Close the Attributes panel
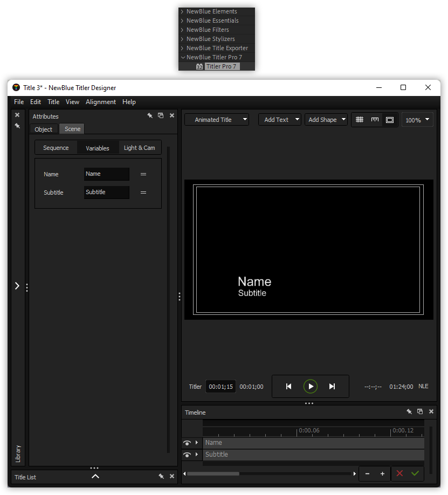The width and height of the screenshot is (448, 495). point(172,115)
